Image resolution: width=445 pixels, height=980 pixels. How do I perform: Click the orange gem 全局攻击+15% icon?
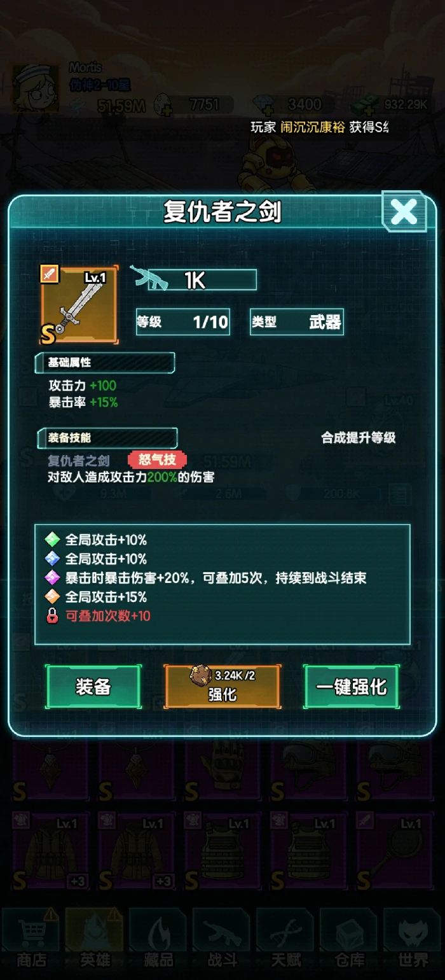pos(52,597)
